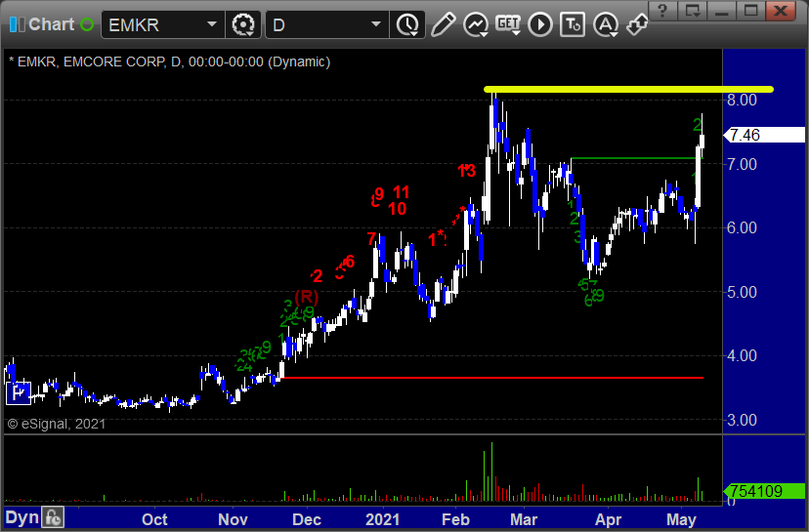Open the GET studies menu
Screen dimensions: 809x532
click(508, 24)
